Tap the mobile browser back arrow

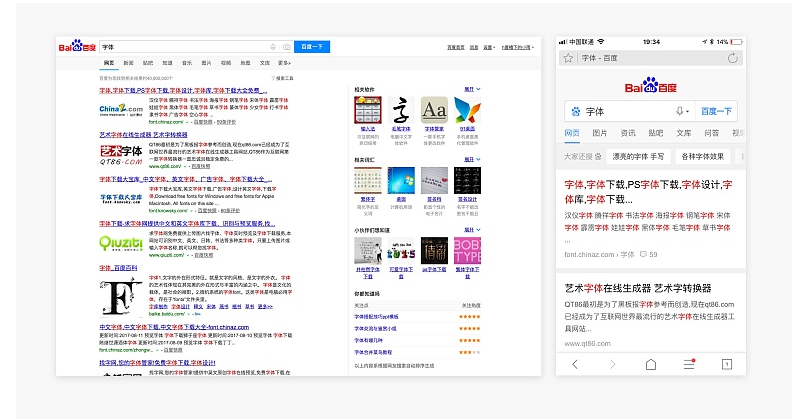[575, 363]
